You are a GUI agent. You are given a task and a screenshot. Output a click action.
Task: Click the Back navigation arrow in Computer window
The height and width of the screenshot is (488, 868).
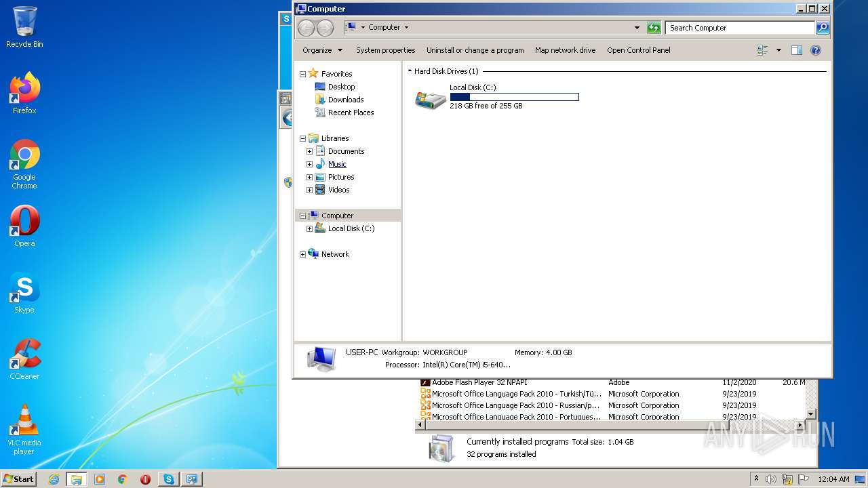click(x=307, y=28)
